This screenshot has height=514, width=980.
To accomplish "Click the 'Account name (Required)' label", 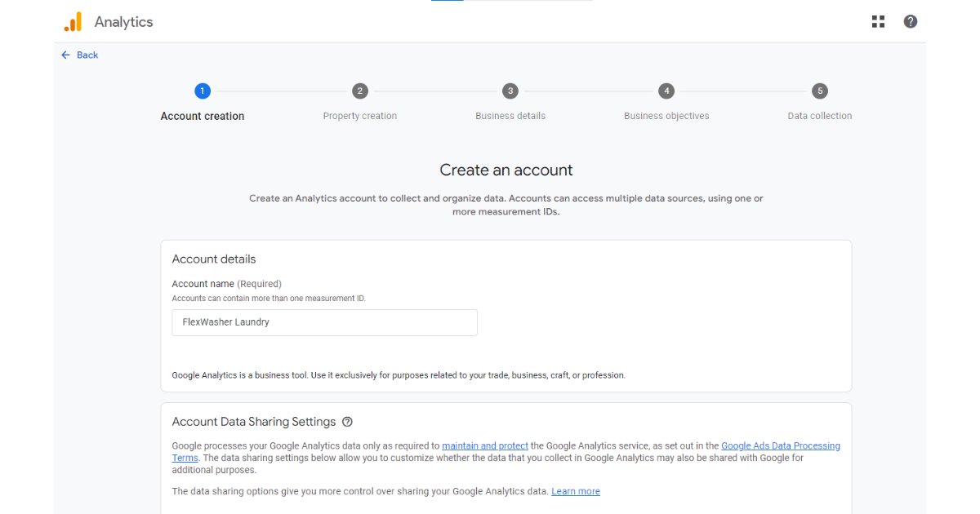I will pyautogui.click(x=226, y=284).
